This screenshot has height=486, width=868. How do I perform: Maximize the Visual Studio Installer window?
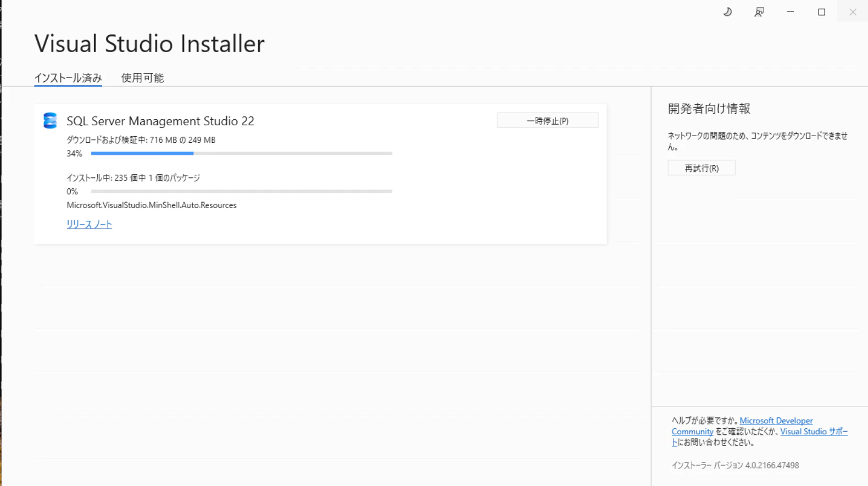(822, 12)
